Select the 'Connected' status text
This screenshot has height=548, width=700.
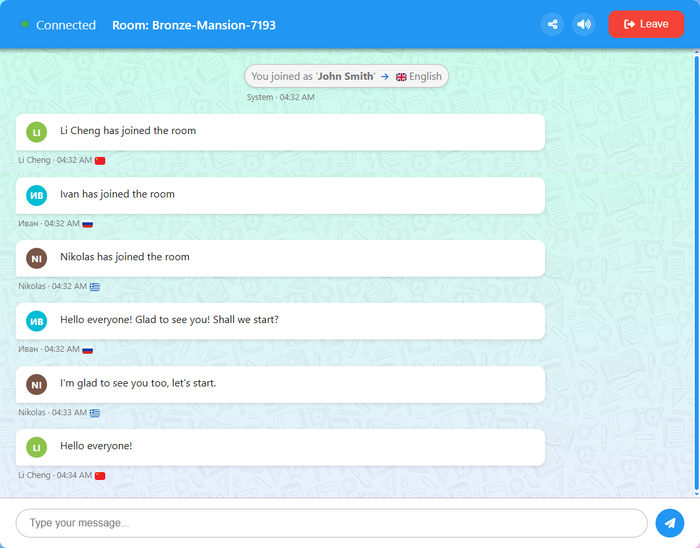pyautogui.click(x=66, y=25)
